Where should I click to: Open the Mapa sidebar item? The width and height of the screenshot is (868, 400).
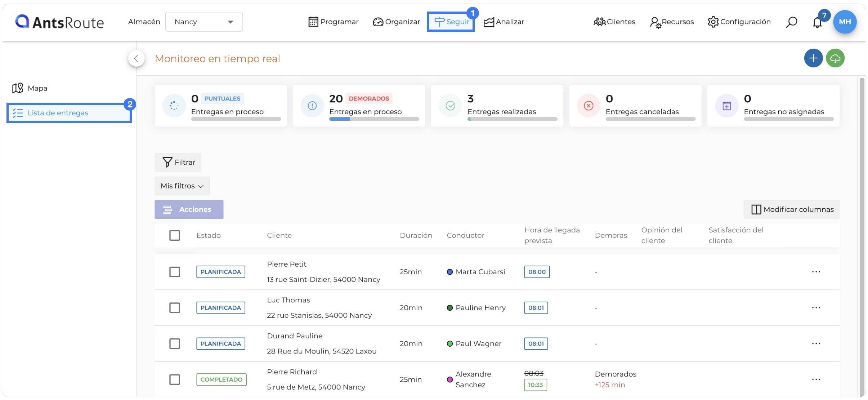coord(30,88)
